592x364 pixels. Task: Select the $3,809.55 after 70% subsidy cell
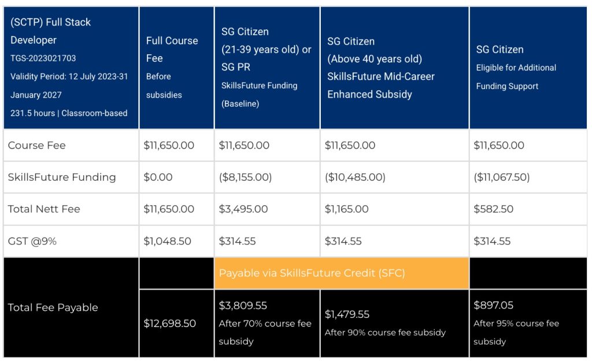point(266,323)
